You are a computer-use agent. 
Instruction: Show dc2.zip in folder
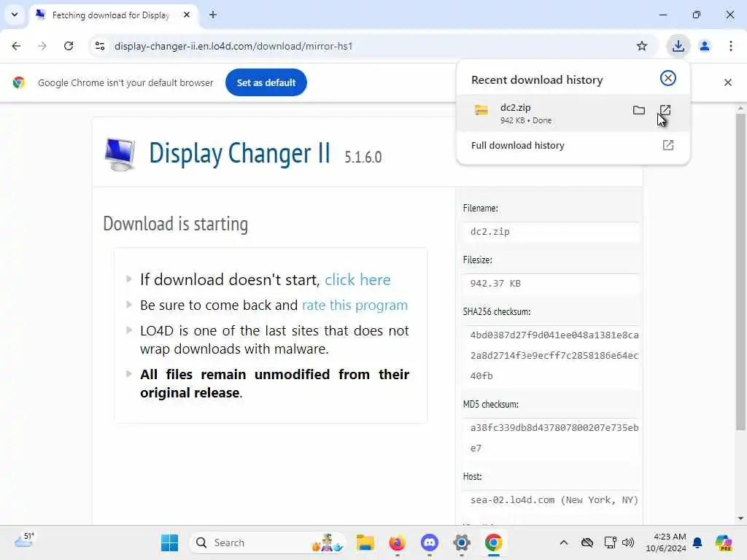pos(639,111)
